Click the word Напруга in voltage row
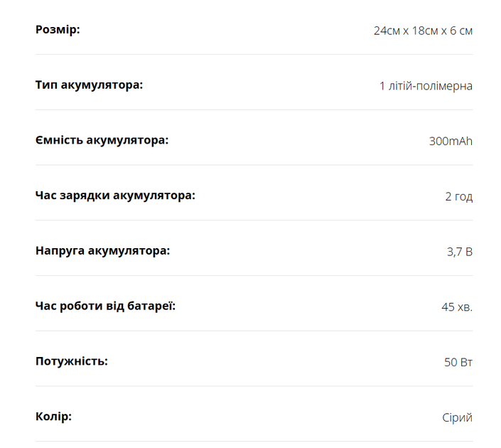501x448 pixels. [x=60, y=251]
